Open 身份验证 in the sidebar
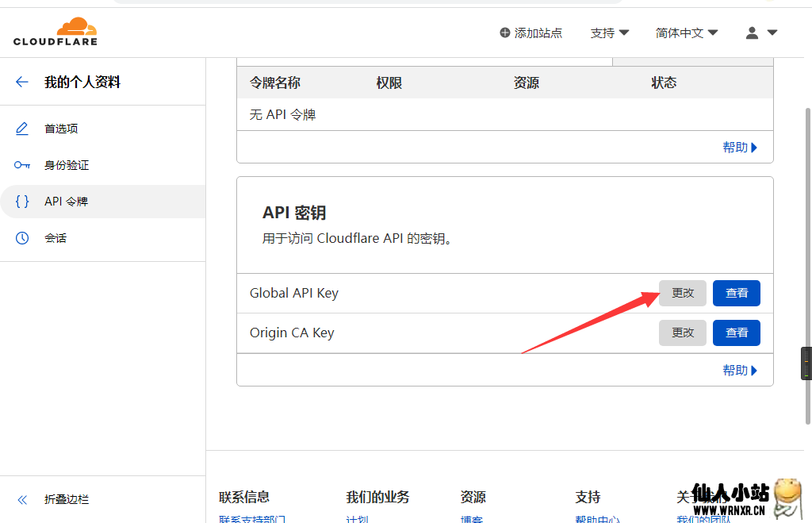The width and height of the screenshot is (812, 523). point(67,165)
